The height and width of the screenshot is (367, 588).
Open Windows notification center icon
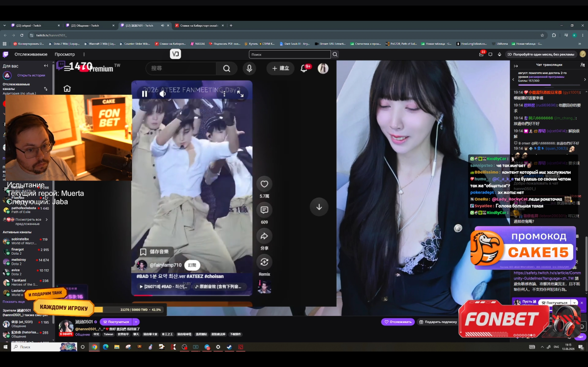pos(581,347)
